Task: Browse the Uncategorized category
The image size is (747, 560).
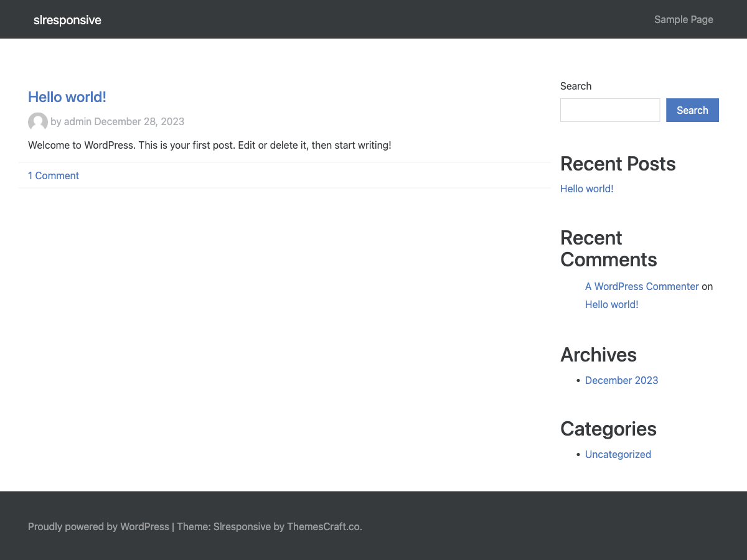Action: [x=618, y=454]
